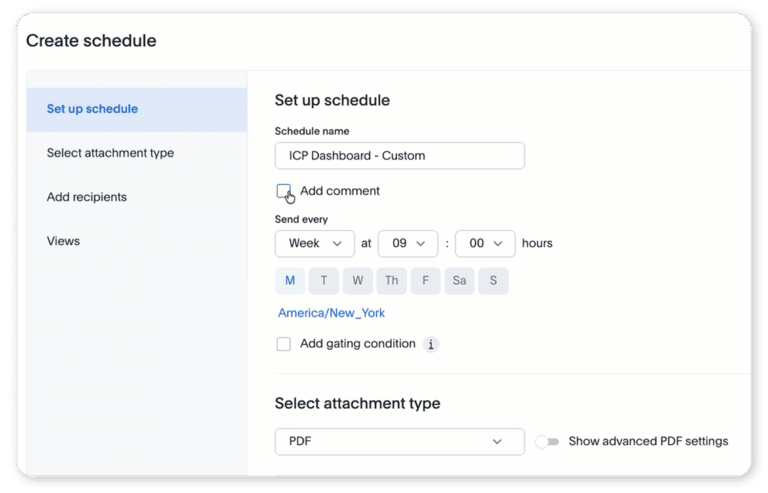The width and height of the screenshot is (768, 493).
Task: Toggle Show advanced PDF settings switch
Action: (547, 441)
